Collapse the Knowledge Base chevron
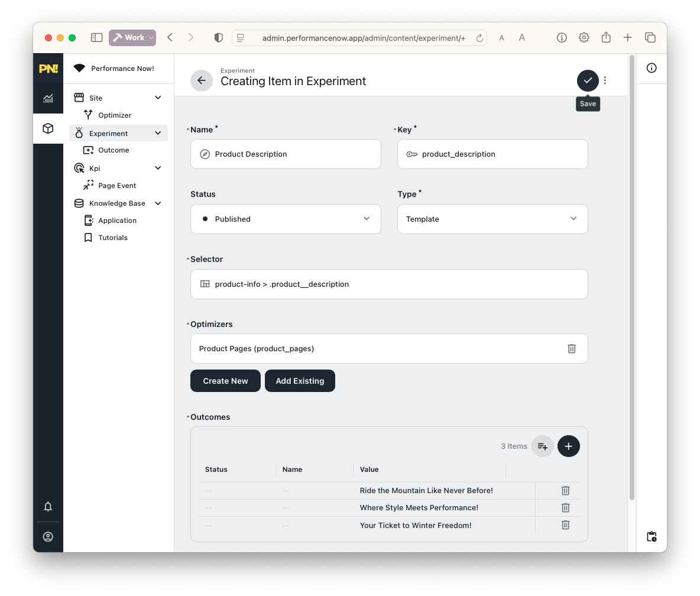This screenshot has width=700, height=596. click(x=158, y=203)
